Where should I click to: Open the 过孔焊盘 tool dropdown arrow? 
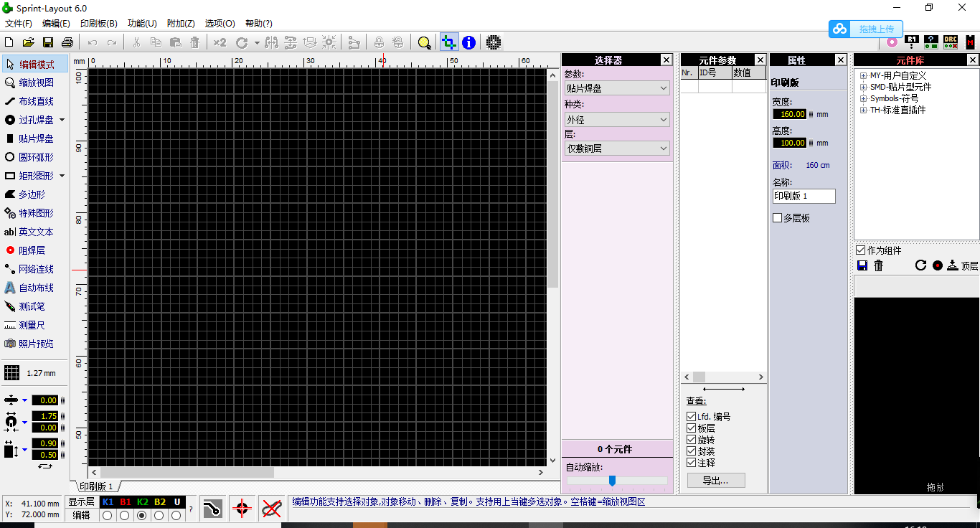[62, 120]
